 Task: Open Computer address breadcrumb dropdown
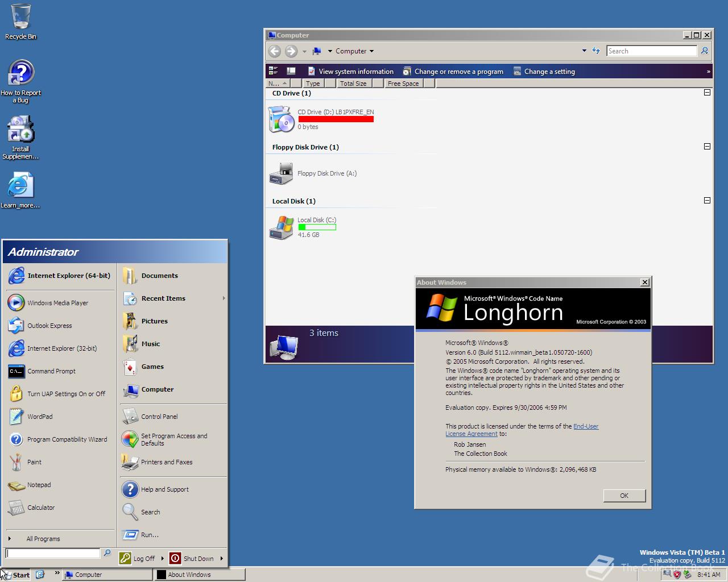click(372, 51)
